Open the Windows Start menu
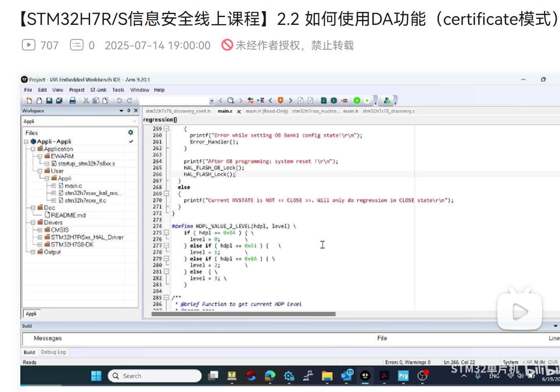The width and height of the screenshot is (560, 392). click(96, 376)
